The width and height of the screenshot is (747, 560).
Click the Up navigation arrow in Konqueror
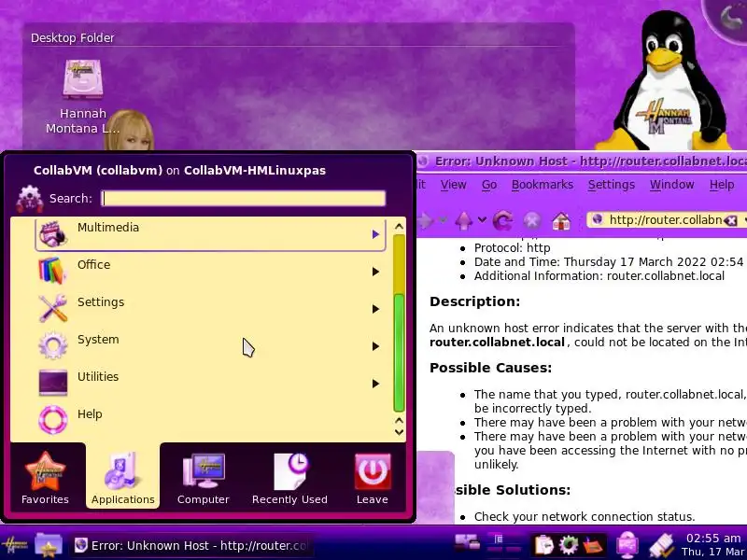(x=463, y=220)
